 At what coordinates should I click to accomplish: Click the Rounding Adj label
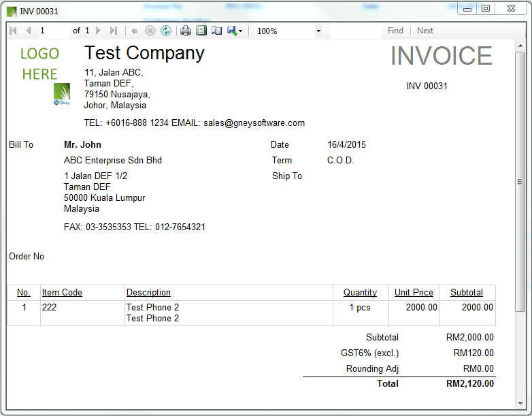tap(372, 369)
